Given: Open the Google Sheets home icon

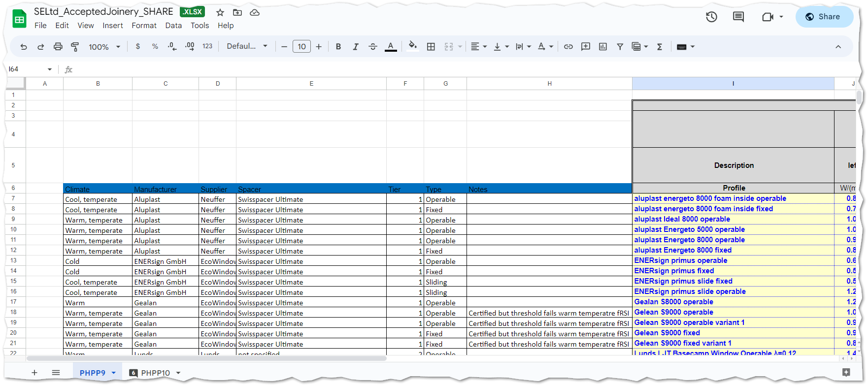Looking at the screenshot, I should pos(19,19).
